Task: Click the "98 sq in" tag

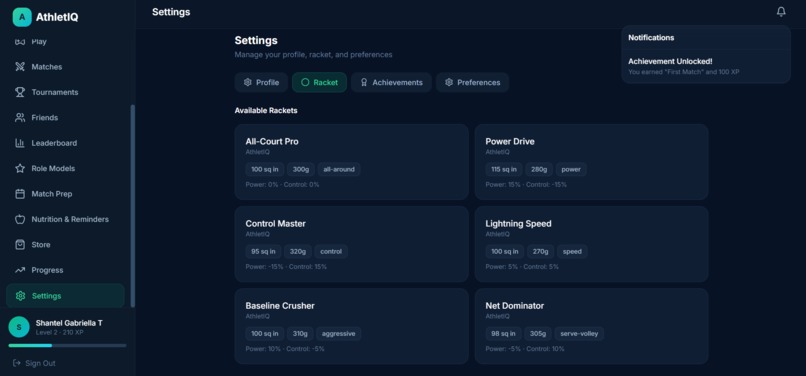Action: [x=503, y=334]
